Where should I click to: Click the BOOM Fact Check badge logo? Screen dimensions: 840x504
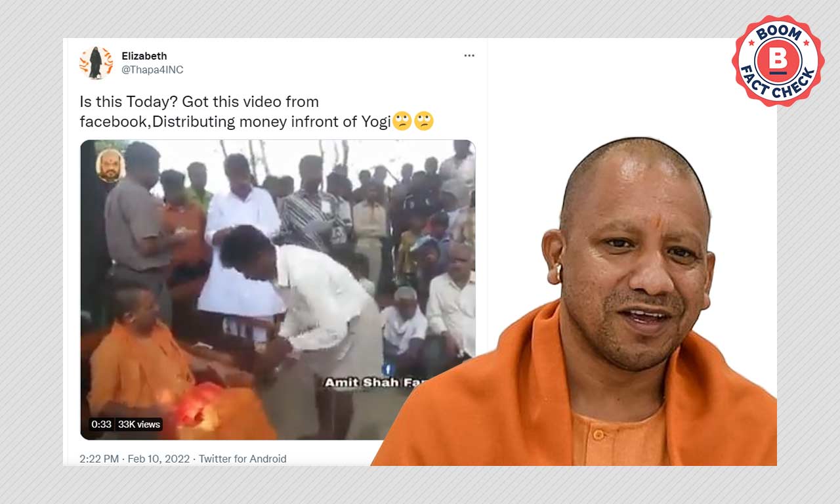point(778,60)
